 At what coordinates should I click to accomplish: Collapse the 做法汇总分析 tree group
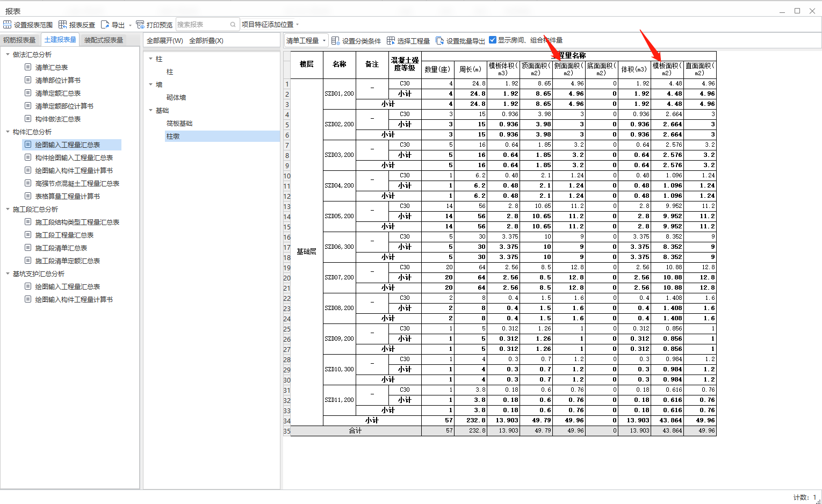[8, 54]
